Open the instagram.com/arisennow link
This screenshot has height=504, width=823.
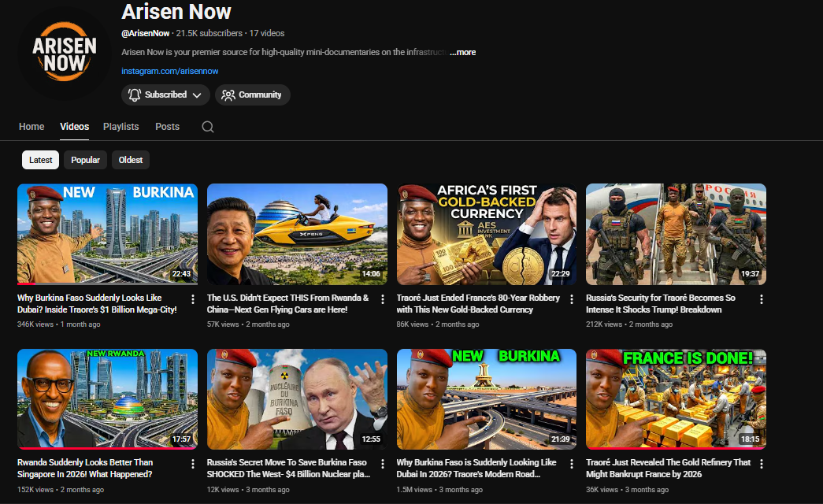[169, 72]
